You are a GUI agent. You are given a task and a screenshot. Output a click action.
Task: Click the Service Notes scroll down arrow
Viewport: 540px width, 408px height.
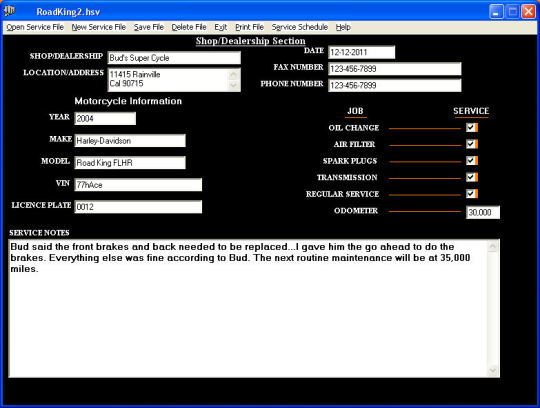(493, 370)
